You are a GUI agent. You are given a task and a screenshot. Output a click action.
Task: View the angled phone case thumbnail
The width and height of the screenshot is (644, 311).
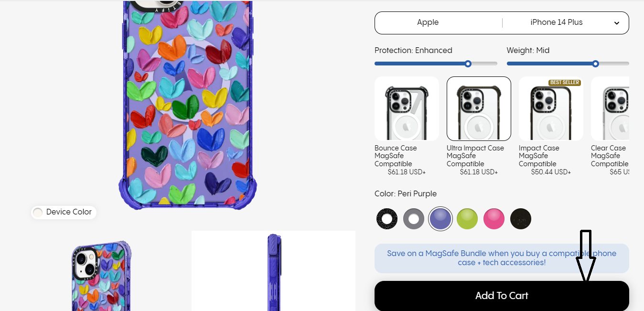pos(102,275)
